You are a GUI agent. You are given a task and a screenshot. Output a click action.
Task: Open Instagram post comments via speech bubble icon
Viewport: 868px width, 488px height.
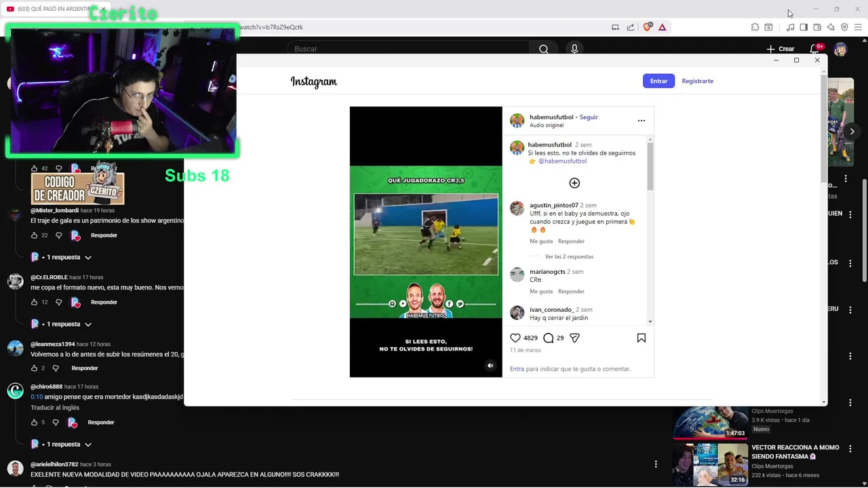point(548,338)
